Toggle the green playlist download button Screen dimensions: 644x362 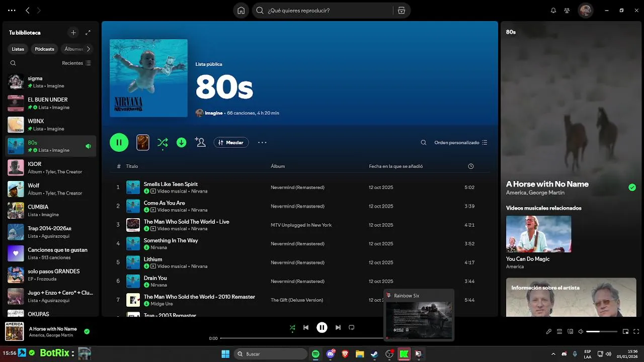182,142
